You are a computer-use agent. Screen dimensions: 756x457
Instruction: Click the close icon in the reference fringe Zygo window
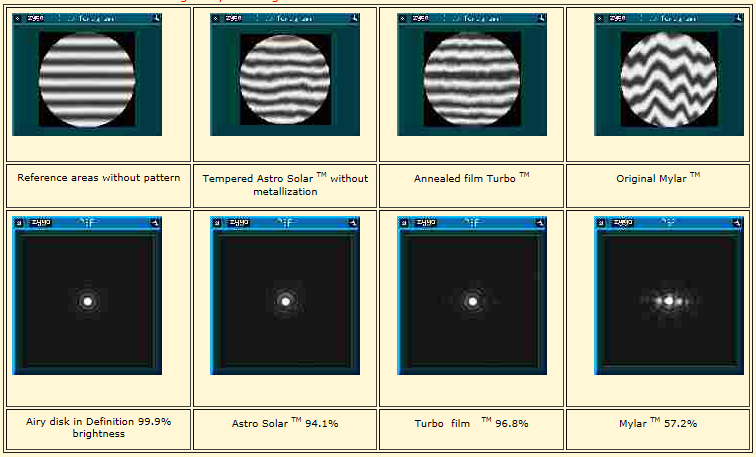[17, 18]
